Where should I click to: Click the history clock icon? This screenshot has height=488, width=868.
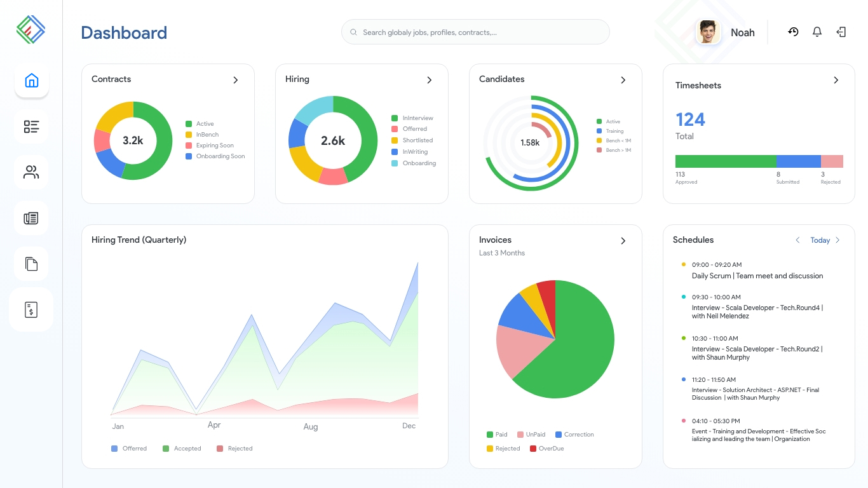pyautogui.click(x=793, y=32)
